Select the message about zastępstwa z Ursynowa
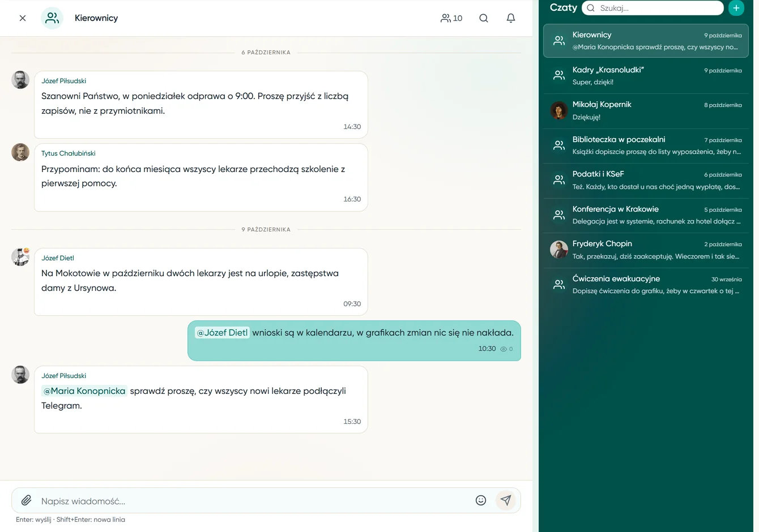This screenshot has height=532, width=759. tap(201, 282)
